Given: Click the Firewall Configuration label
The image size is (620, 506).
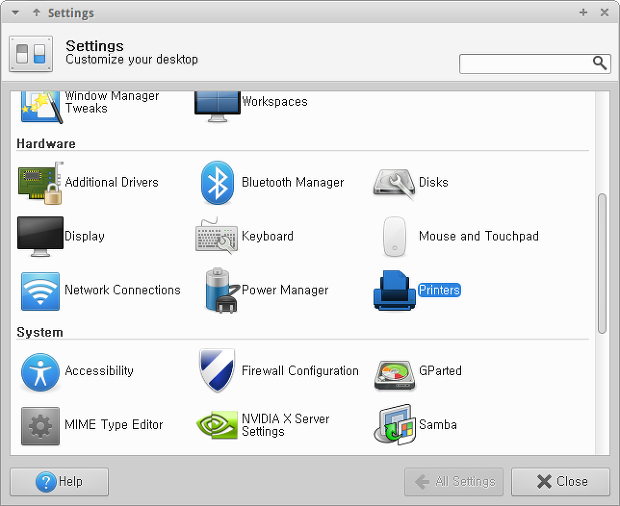Looking at the screenshot, I should tap(300, 370).
